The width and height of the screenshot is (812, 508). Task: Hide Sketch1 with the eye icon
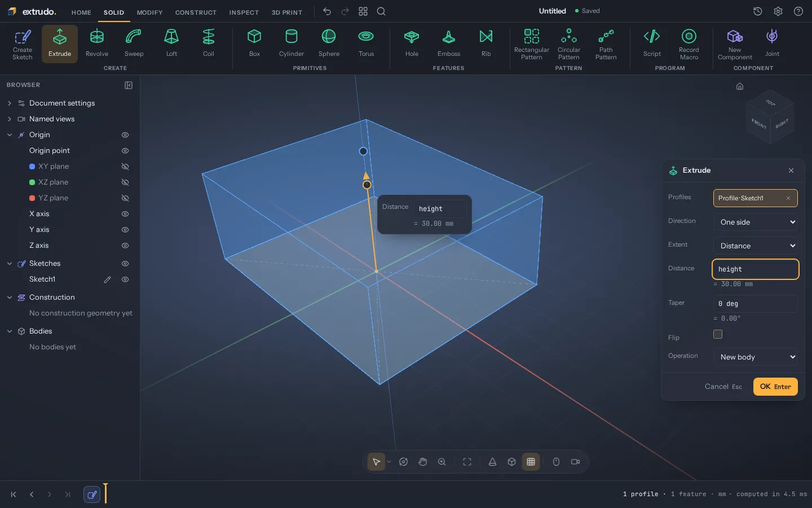(125, 279)
